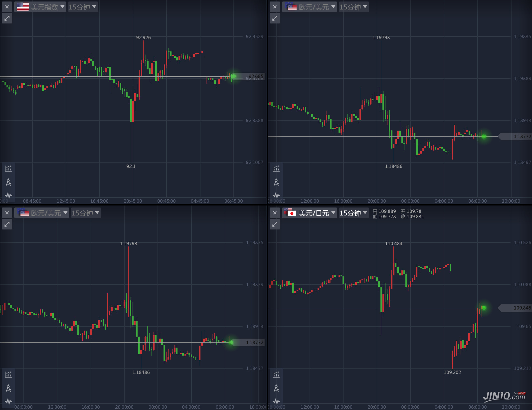Click 1.18486 low label in top-right panel
Viewport: 532px width, 410px height.
(x=394, y=166)
